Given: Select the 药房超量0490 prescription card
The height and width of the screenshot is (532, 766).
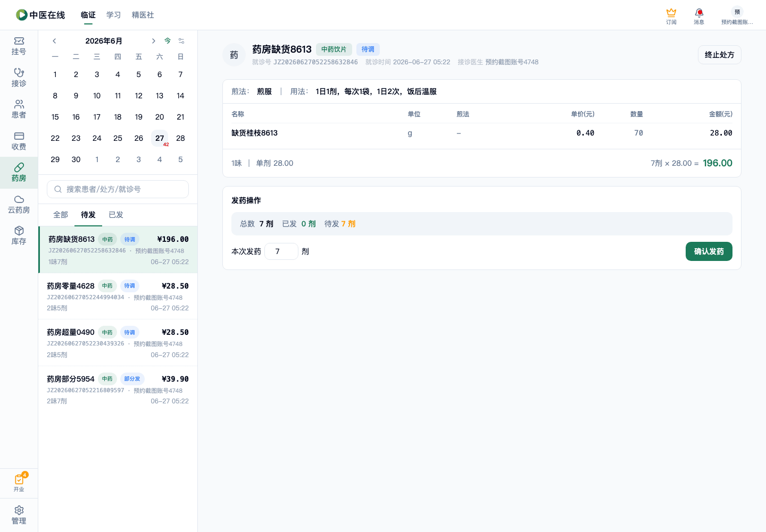Looking at the screenshot, I should (118, 343).
